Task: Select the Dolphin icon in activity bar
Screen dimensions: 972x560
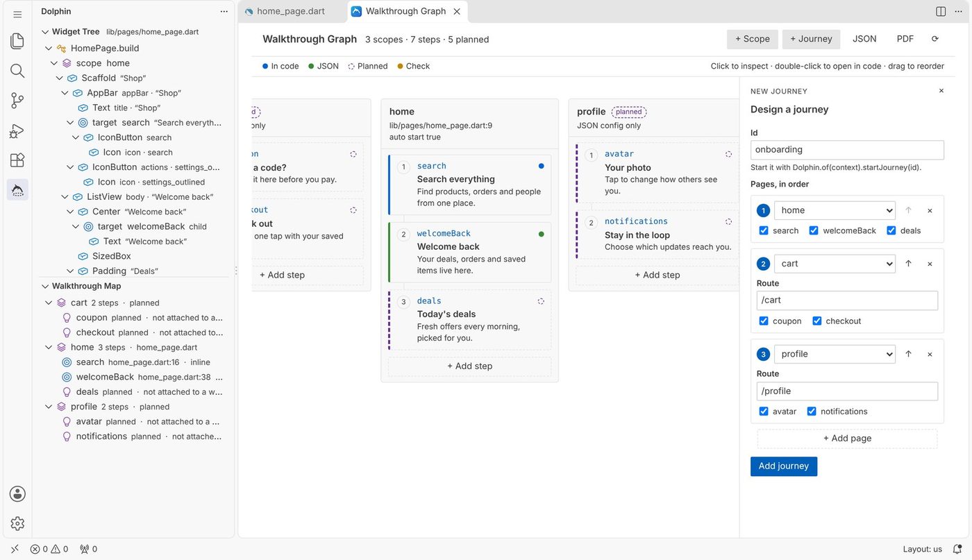Action: 17,190
